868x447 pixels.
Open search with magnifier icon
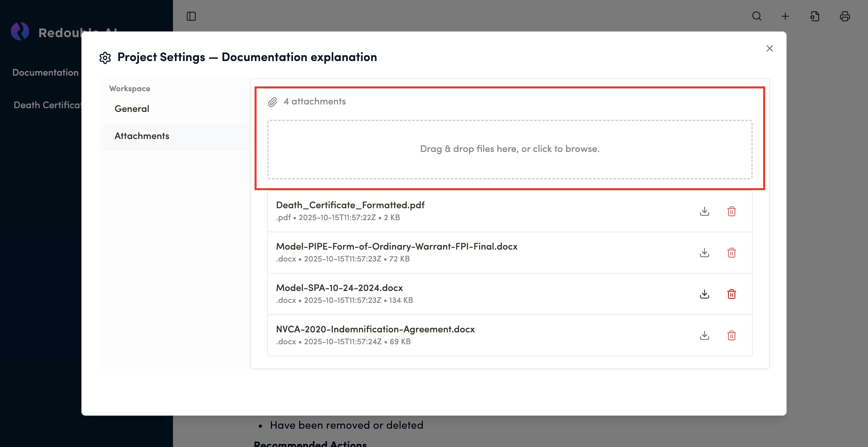757,16
